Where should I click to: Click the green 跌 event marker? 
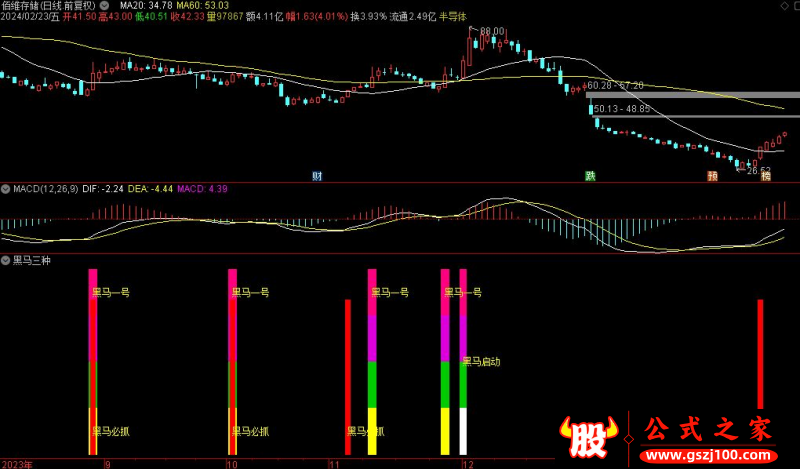pos(590,176)
